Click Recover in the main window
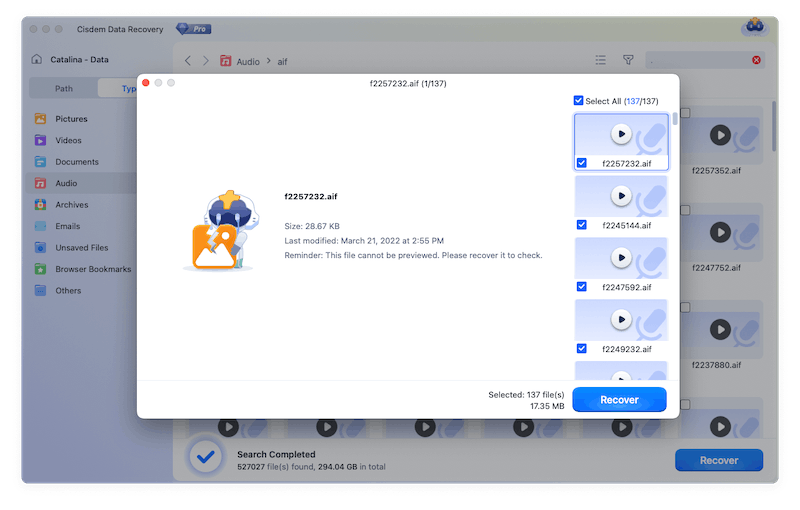The image size is (800, 510). (x=719, y=461)
